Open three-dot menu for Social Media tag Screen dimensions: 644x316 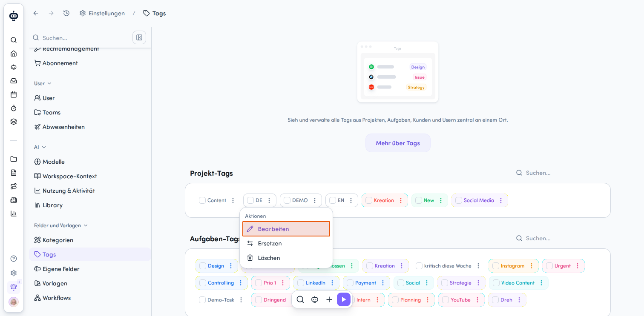501,200
